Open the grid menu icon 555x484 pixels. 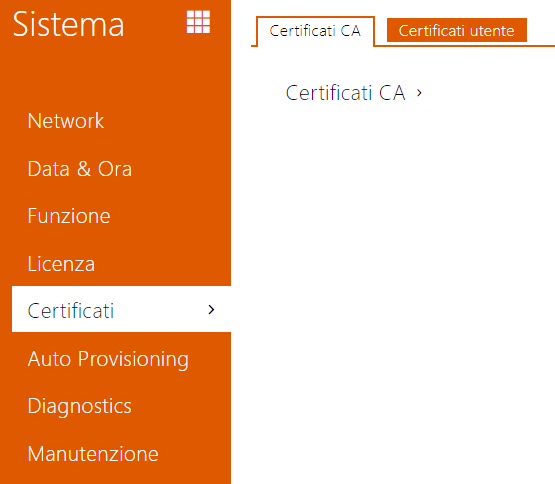tap(198, 22)
